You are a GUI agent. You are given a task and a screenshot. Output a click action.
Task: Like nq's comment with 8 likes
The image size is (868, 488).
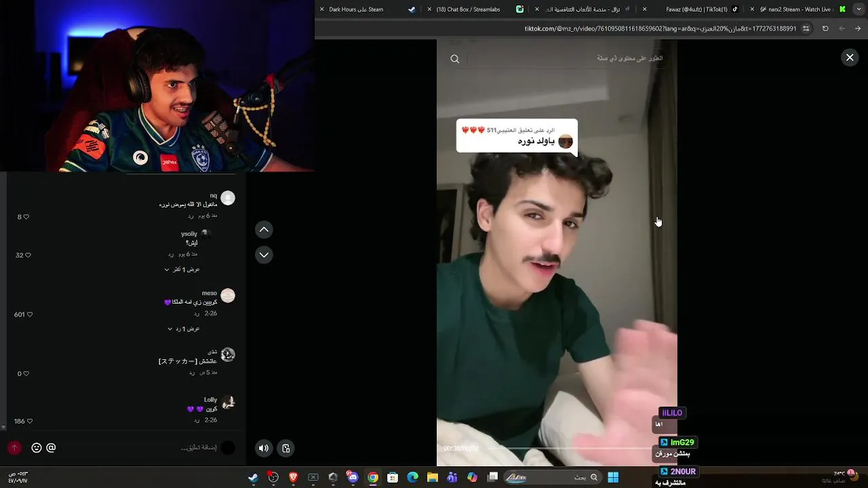26,217
